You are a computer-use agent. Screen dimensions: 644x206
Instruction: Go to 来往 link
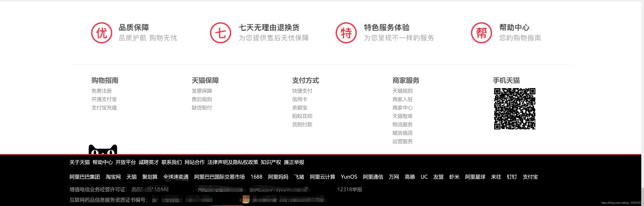(x=496, y=177)
